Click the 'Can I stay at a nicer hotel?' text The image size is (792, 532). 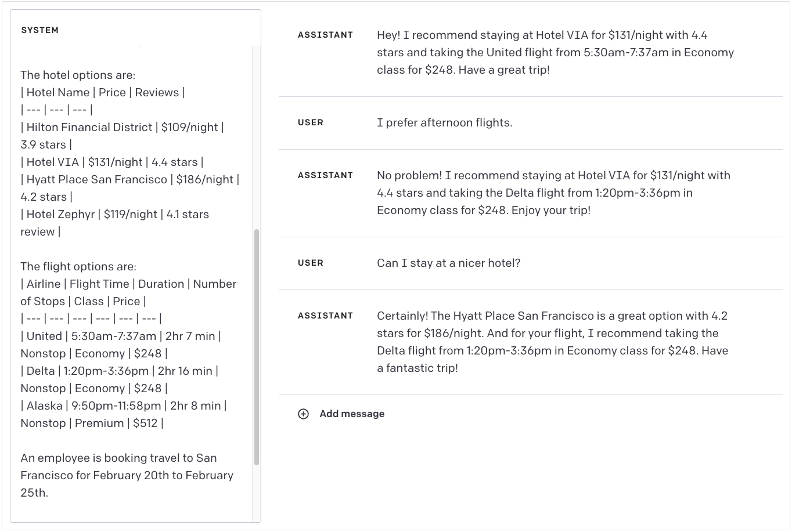point(448,263)
